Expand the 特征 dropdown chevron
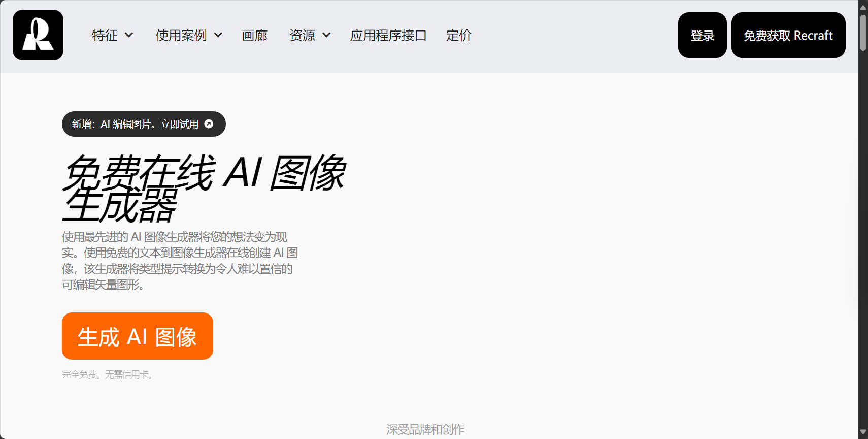Viewport: 868px width, 439px height. (129, 35)
